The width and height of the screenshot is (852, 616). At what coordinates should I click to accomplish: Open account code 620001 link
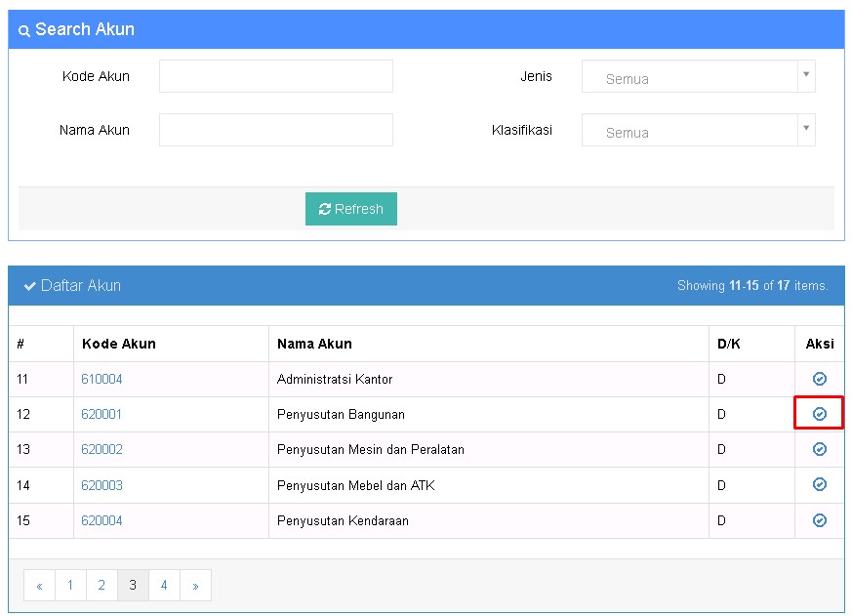coord(101,414)
